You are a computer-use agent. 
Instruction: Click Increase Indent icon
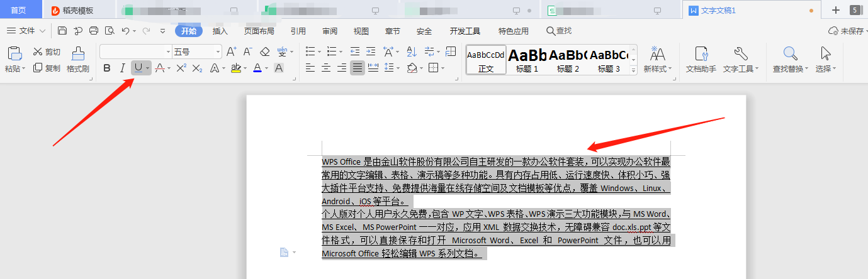[x=371, y=52]
